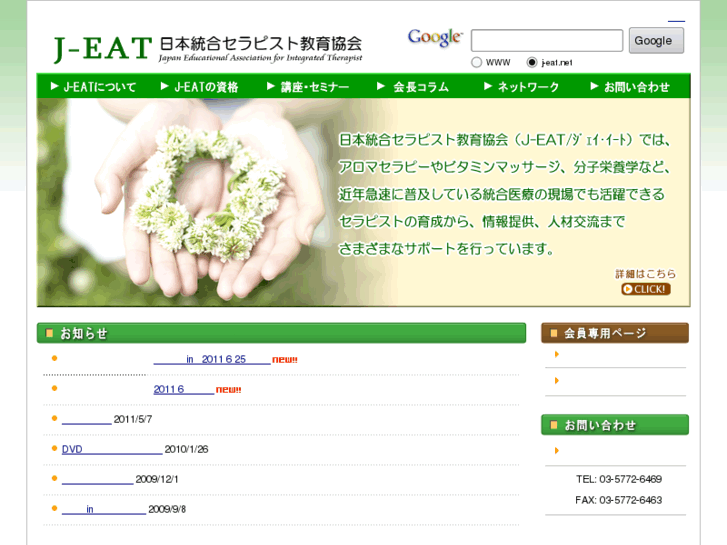
Task: Click the new!! badge on the 2011 6 25 news row
Action: point(285,359)
